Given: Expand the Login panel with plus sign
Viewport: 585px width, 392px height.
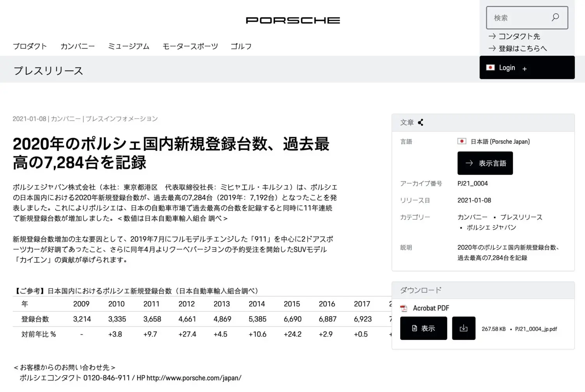Looking at the screenshot, I should (525, 69).
